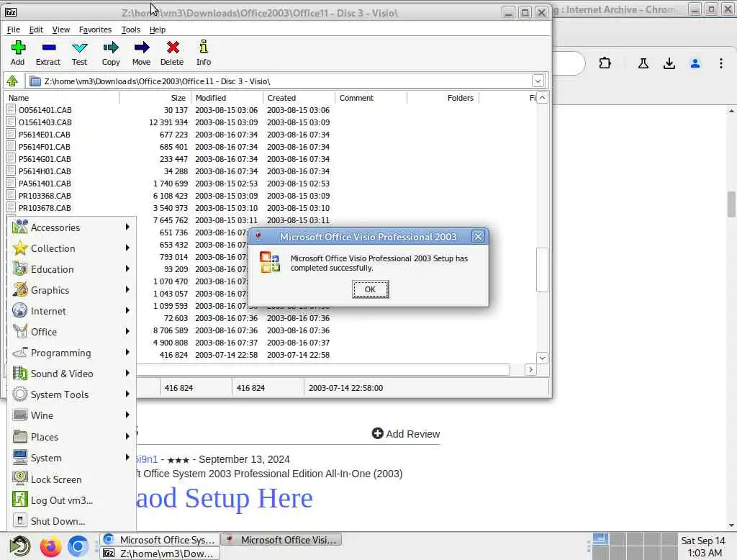Go up one folder with green arrow
This screenshot has width=737, height=560.
(x=12, y=81)
